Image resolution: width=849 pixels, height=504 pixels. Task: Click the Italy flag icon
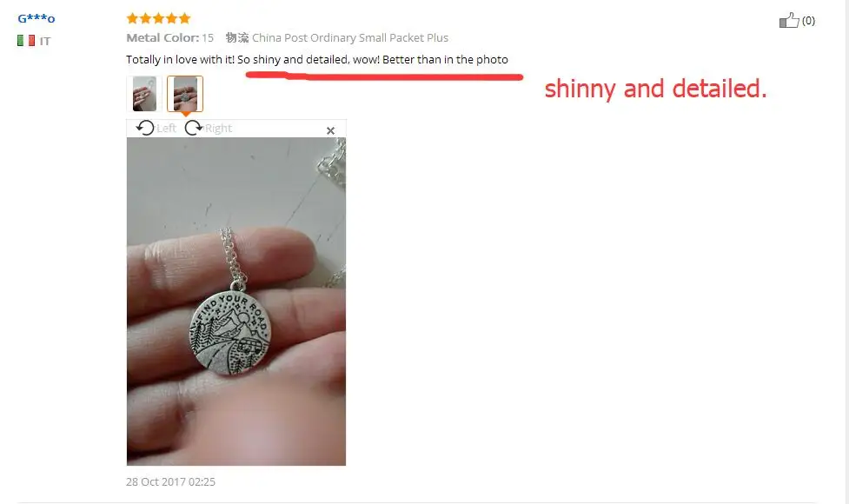click(x=26, y=41)
